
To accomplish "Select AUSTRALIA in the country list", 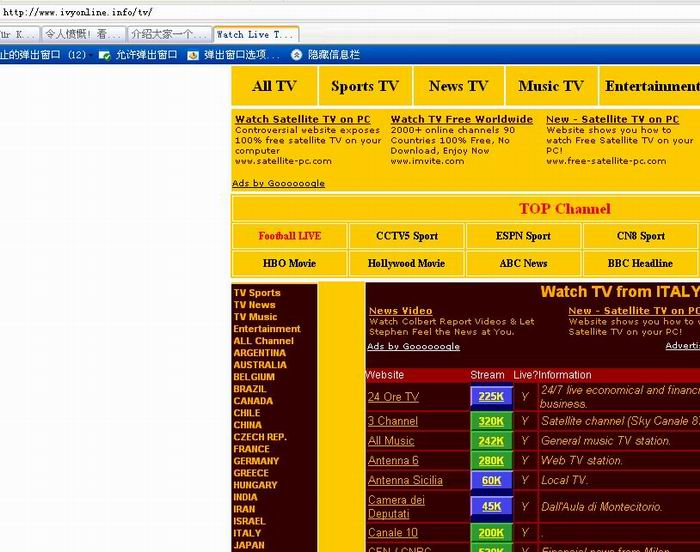I will [260, 365].
